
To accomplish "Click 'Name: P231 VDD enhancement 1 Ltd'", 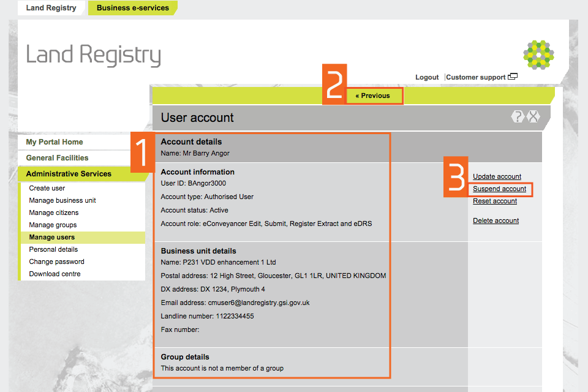I will click(218, 262).
